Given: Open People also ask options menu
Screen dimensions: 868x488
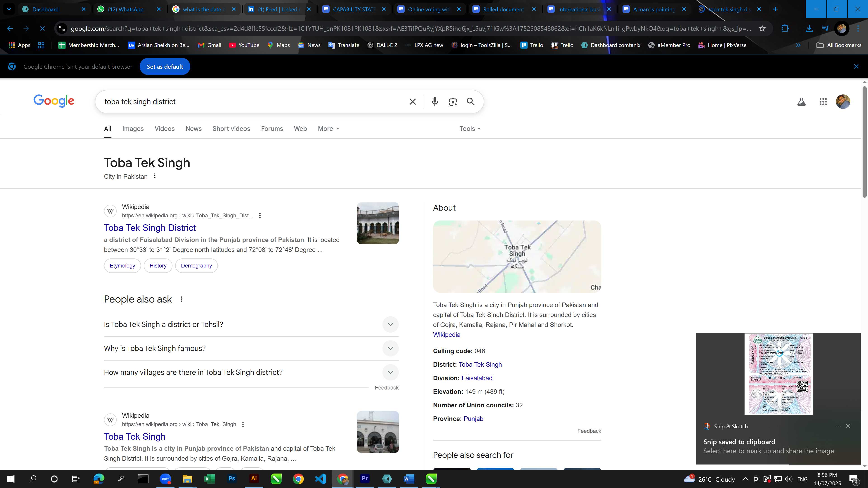Looking at the screenshot, I should 181,299.
